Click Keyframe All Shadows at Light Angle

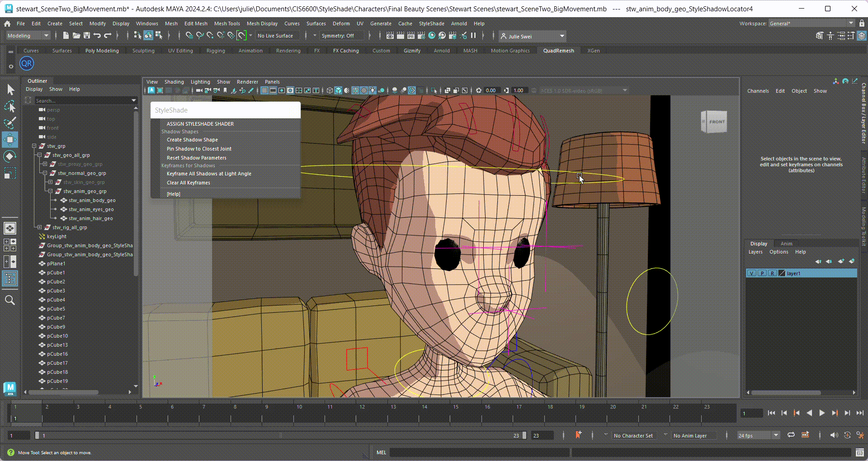click(209, 174)
